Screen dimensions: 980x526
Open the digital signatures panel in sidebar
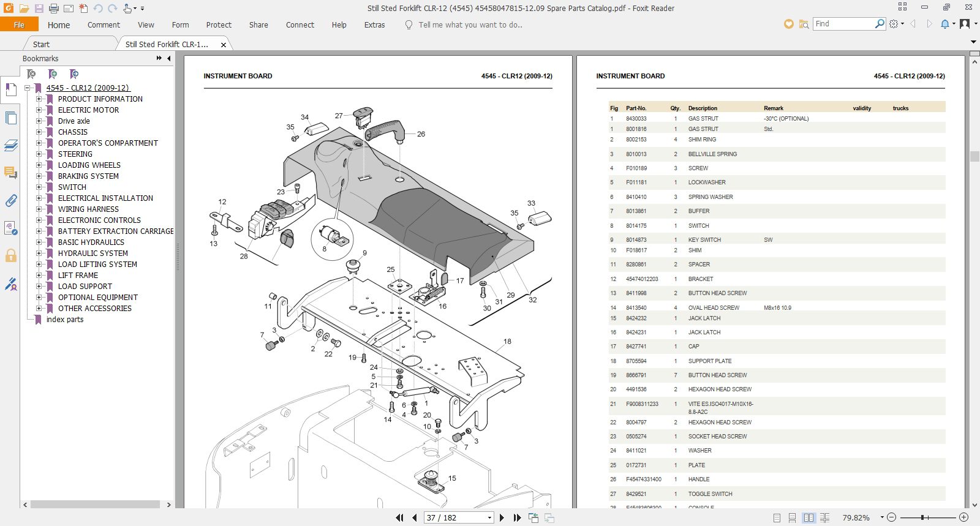click(x=10, y=284)
